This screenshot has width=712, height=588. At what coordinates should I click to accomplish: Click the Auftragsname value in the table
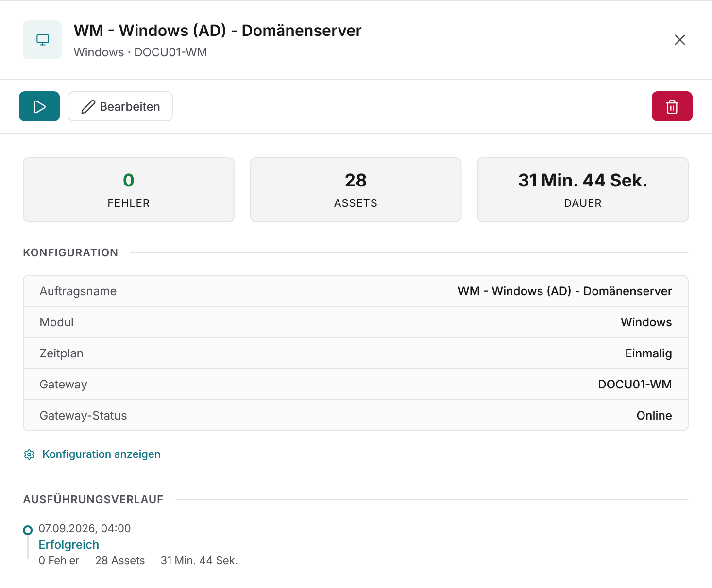[565, 291]
